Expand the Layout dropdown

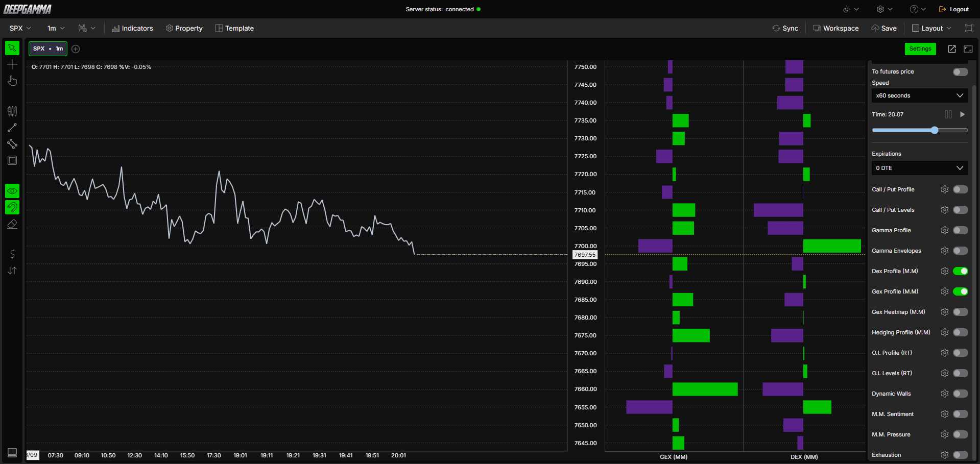coord(932,28)
